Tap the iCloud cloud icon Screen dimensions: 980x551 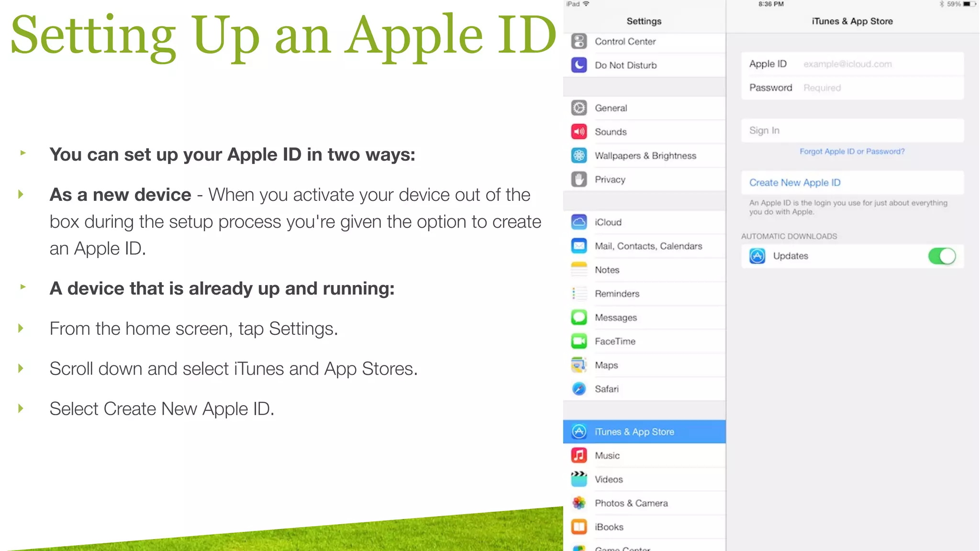pyautogui.click(x=579, y=222)
